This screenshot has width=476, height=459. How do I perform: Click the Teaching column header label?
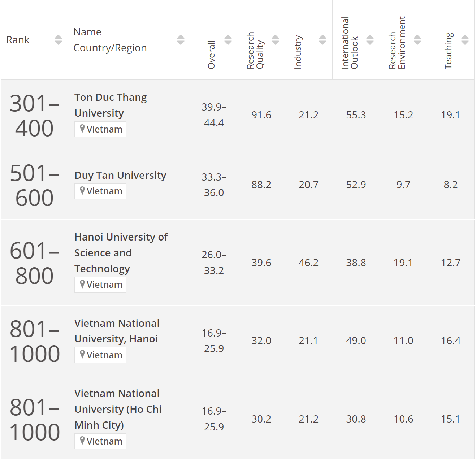click(448, 51)
